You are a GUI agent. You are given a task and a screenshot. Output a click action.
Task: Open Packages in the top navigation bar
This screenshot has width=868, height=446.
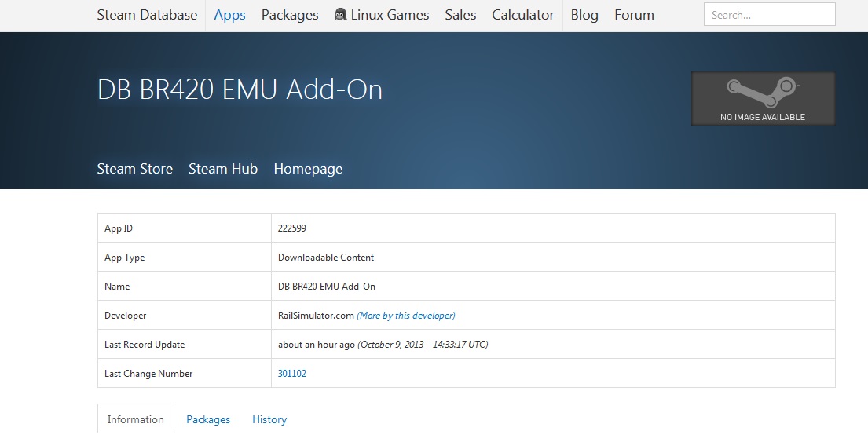pos(290,15)
